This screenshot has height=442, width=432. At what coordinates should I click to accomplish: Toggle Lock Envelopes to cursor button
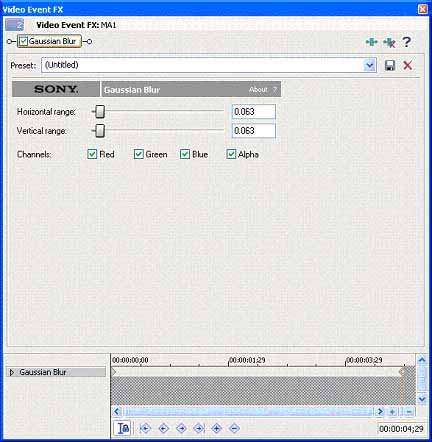point(123,428)
